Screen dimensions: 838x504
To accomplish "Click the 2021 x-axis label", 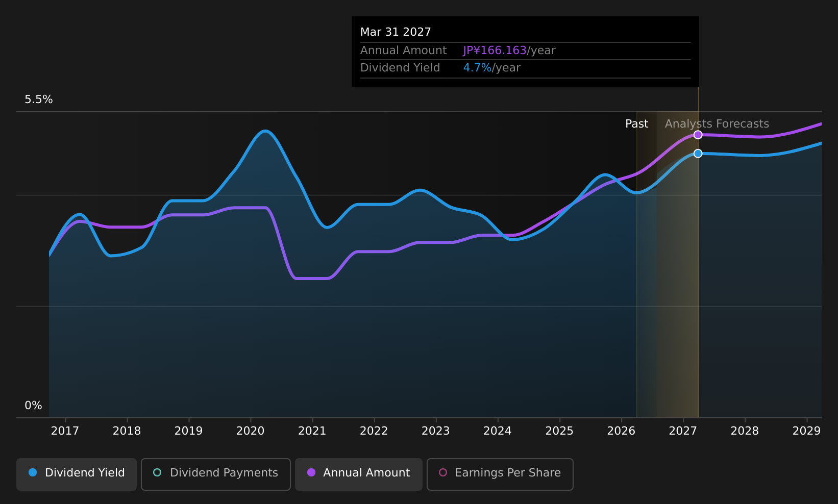I will [312, 431].
